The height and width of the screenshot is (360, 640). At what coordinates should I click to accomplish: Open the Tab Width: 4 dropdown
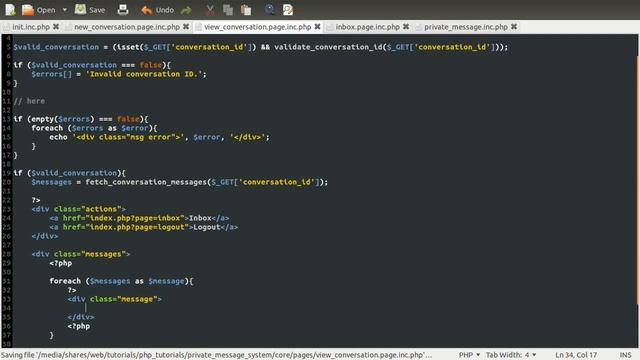click(511, 355)
